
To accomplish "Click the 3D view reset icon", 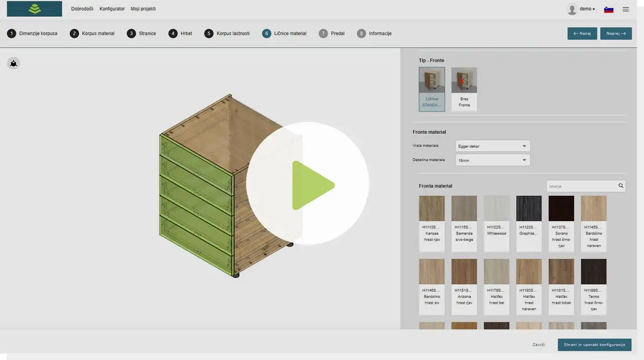I will tap(13, 63).
